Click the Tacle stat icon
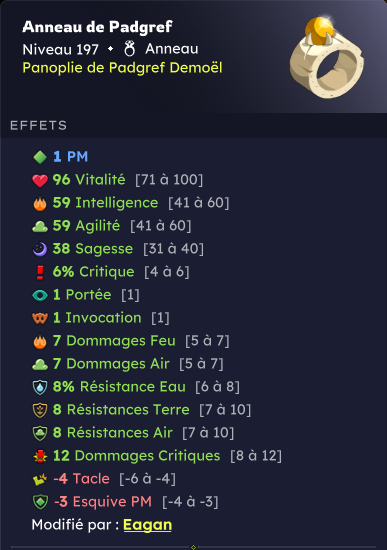The image size is (387, 550). click(40, 479)
